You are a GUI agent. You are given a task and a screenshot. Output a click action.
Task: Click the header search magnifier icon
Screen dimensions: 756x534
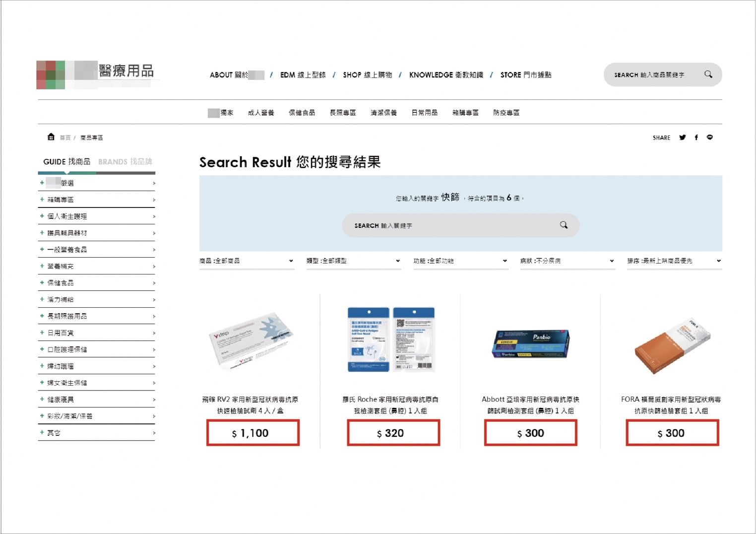pos(708,74)
